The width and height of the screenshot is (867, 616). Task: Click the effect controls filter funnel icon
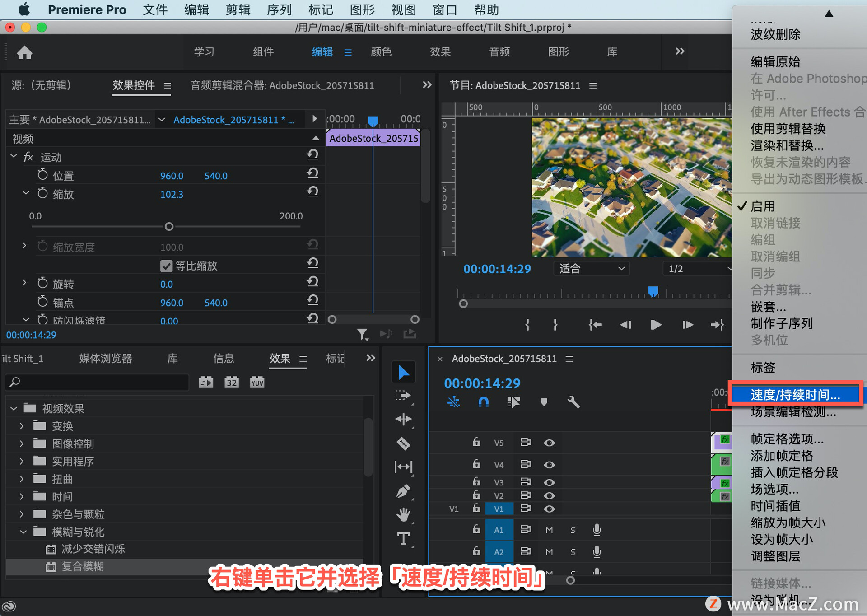coord(362,334)
